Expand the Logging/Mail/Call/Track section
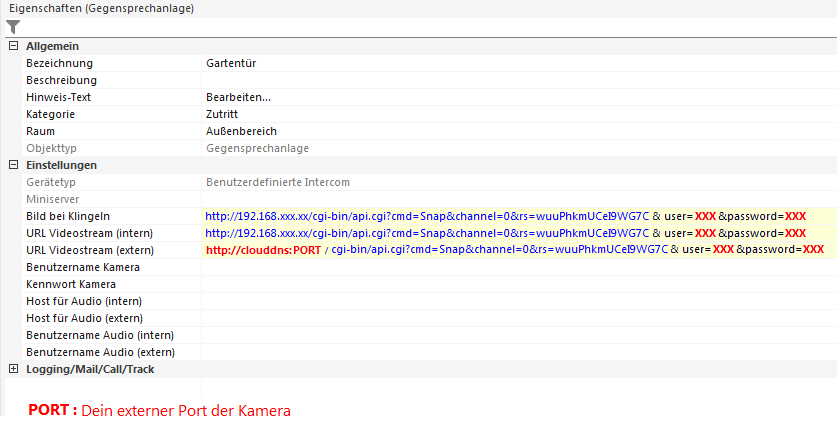Image resolution: width=837 pixels, height=434 pixels. [13, 369]
